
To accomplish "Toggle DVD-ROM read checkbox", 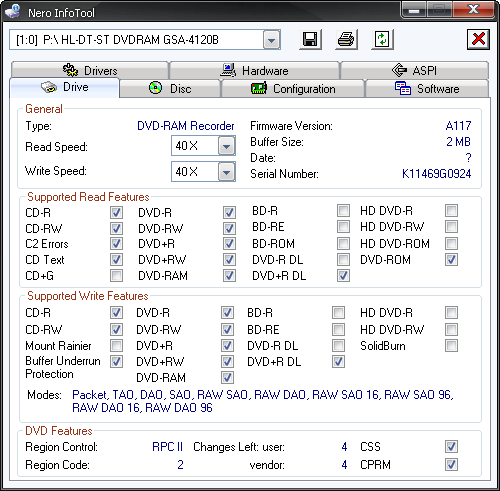I will (451, 260).
